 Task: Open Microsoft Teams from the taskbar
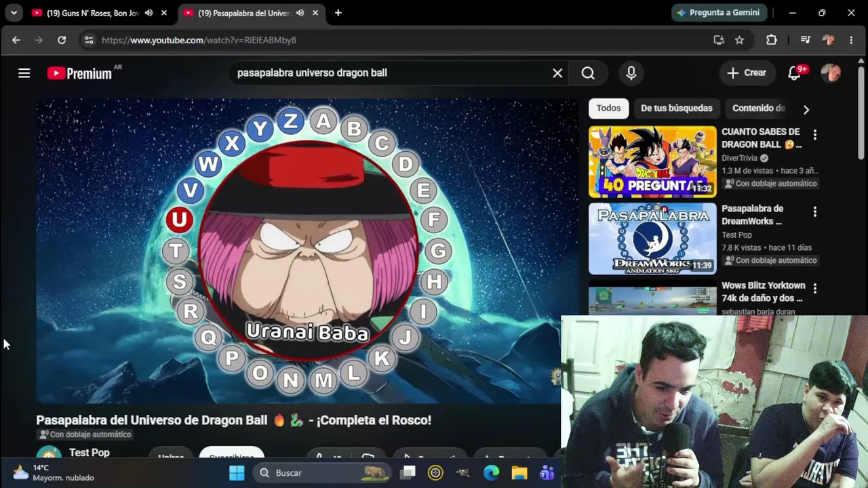pyautogui.click(x=547, y=473)
